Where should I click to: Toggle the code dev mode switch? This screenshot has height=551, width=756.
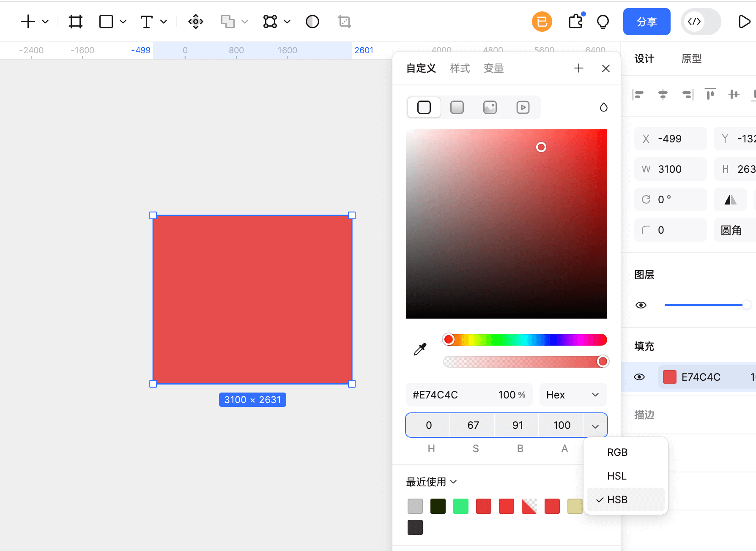pyautogui.click(x=701, y=22)
